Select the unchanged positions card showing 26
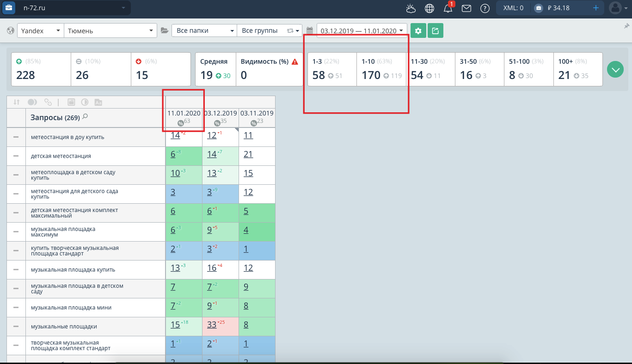 tap(101, 69)
